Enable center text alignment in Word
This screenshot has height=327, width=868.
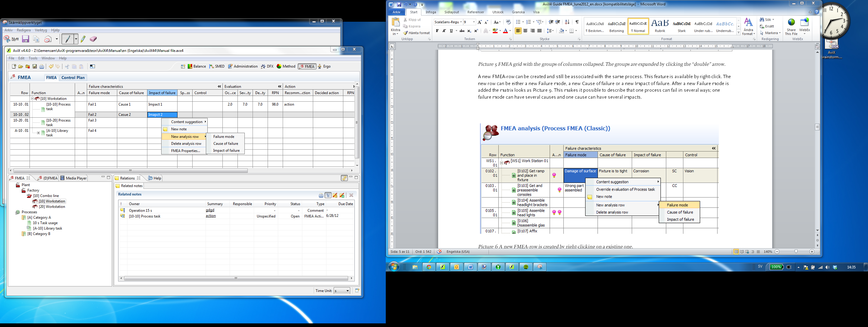pyautogui.click(x=525, y=31)
